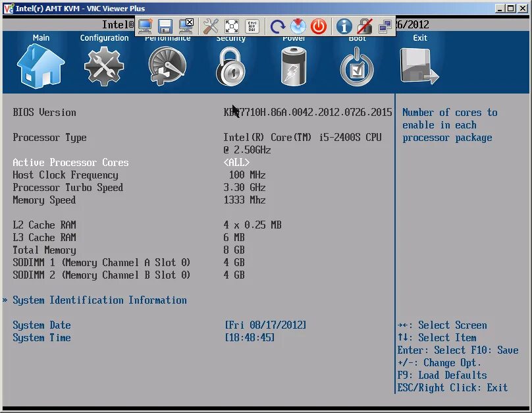
Task: Select the System Date label
Action: [x=41, y=325]
